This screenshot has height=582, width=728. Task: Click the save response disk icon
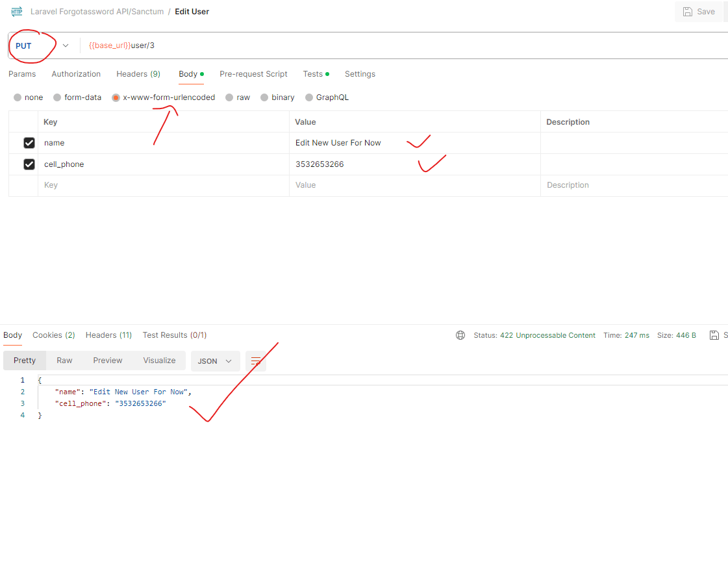(x=714, y=335)
